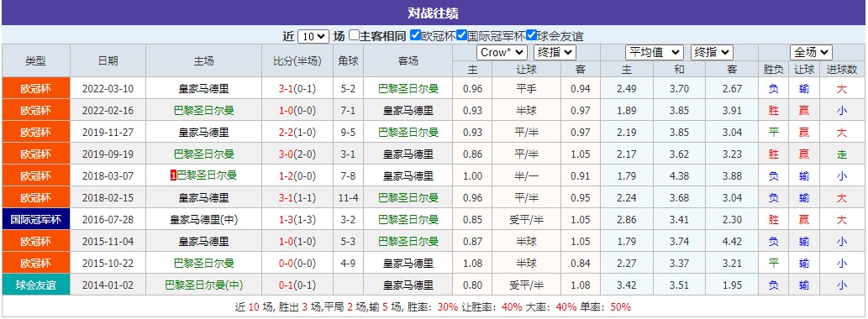Click the 1-0(0-0) score on 2022-02-16
Screen dimensions: 868x319
[x=297, y=111]
